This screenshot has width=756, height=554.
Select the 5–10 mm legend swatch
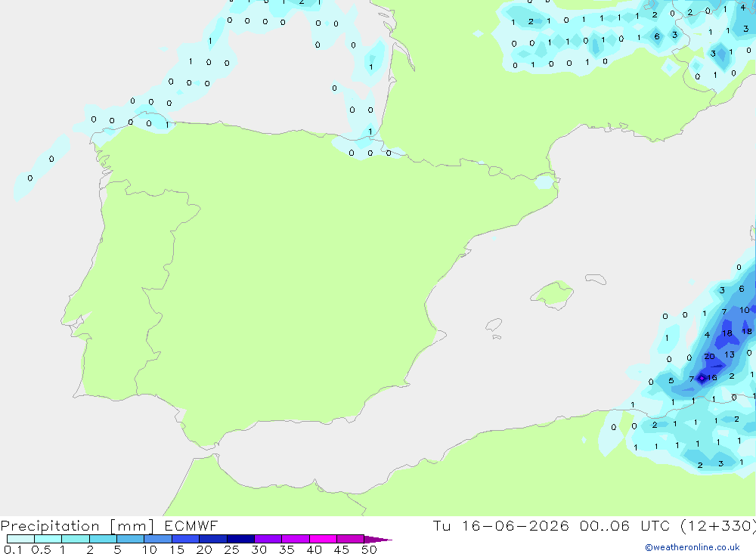[x=130, y=539]
